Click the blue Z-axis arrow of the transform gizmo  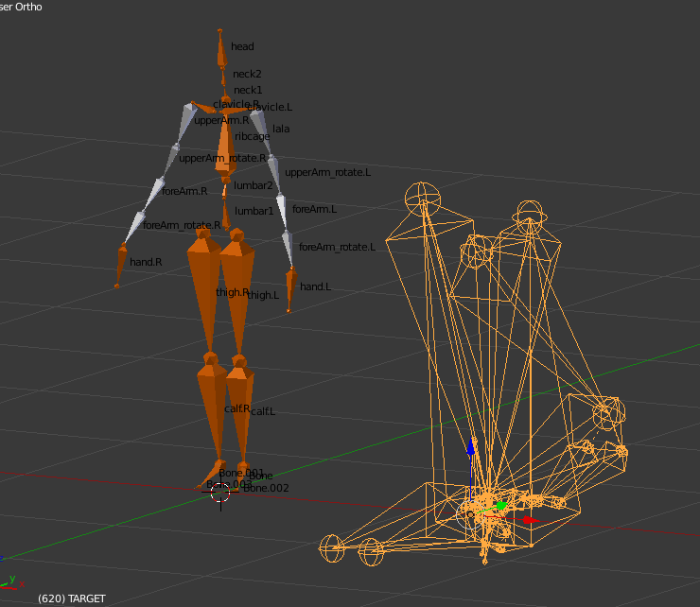coord(470,447)
